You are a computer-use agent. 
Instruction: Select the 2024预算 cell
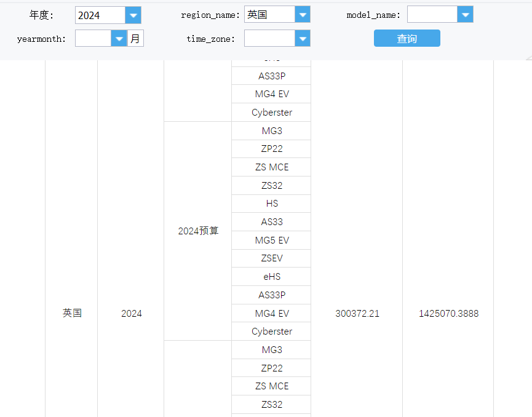point(198,231)
